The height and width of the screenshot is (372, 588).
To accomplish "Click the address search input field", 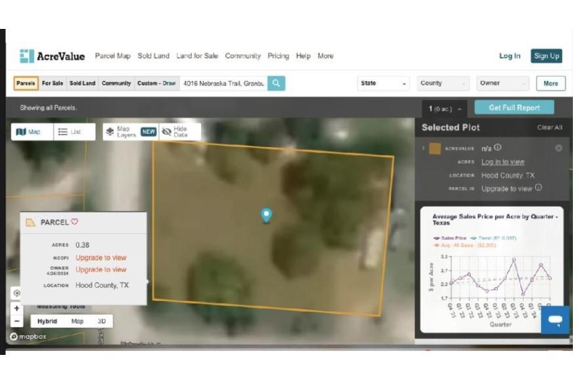I will pyautogui.click(x=223, y=83).
